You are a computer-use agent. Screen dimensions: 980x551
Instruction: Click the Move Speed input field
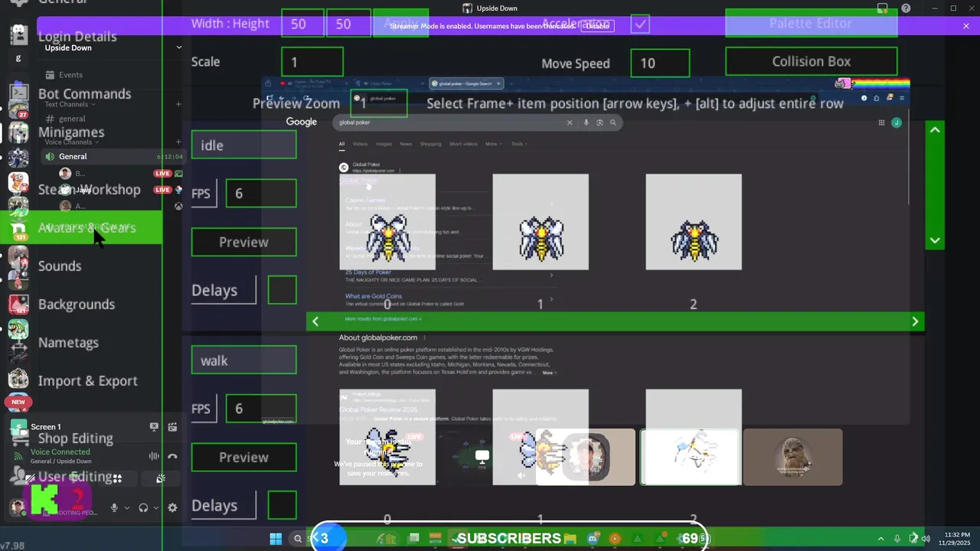coord(660,63)
